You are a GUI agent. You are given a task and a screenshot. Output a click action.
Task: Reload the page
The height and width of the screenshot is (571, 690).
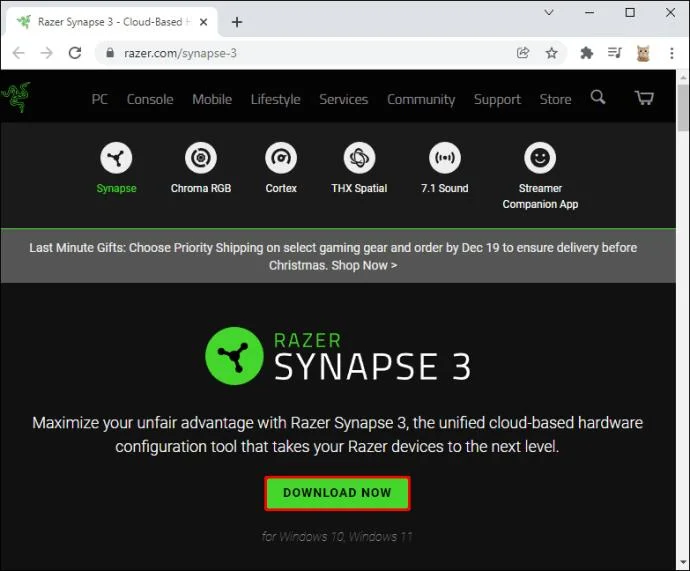[75, 53]
